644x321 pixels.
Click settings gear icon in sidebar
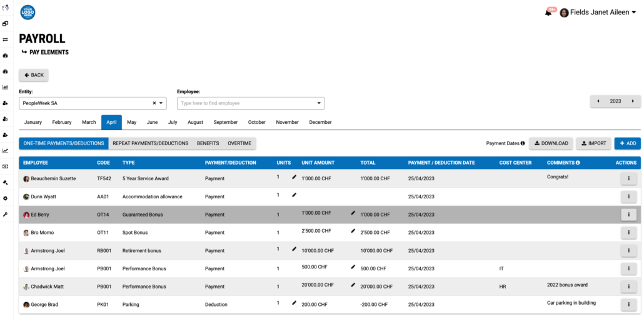[6, 198]
